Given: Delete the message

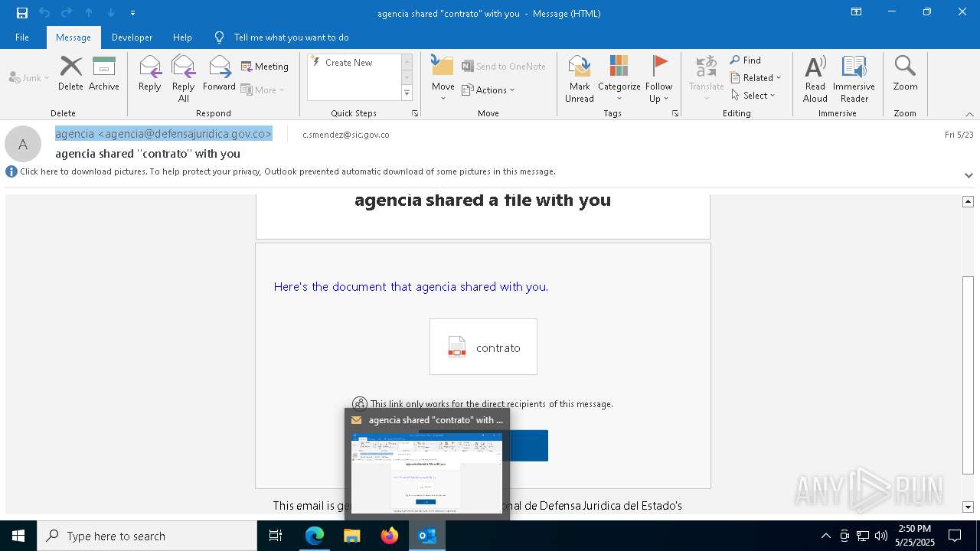Looking at the screenshot, I should click(x=70, y=73).
